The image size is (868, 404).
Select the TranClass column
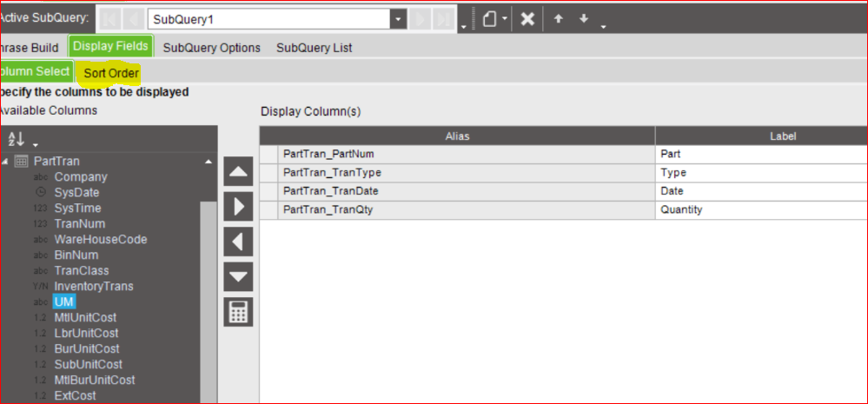[82, 270]
